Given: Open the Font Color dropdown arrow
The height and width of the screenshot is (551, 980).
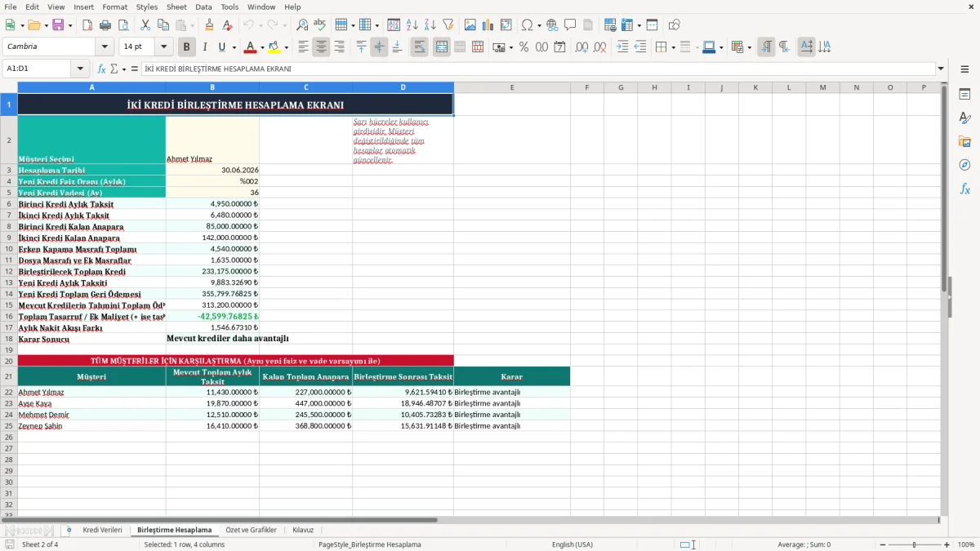Looking at the screenshot, I should click(261, 47).
